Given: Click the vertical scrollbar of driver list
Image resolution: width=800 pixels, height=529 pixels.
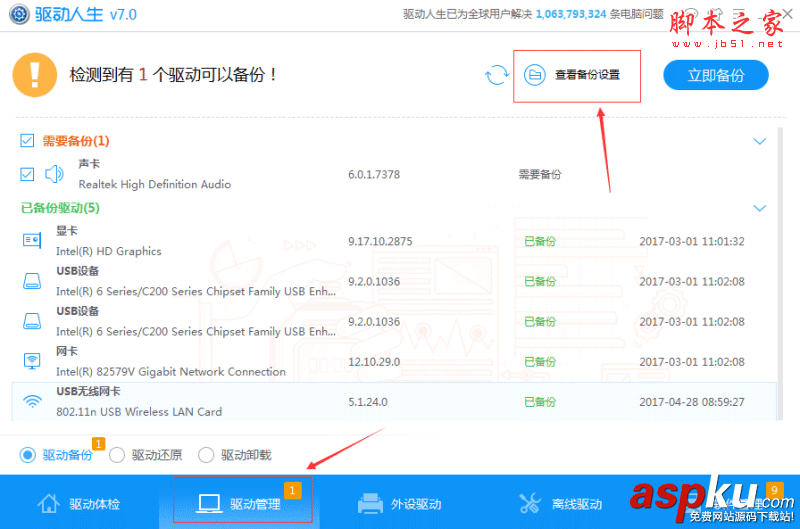Looking at the screenshot, I should click(780, 274).
